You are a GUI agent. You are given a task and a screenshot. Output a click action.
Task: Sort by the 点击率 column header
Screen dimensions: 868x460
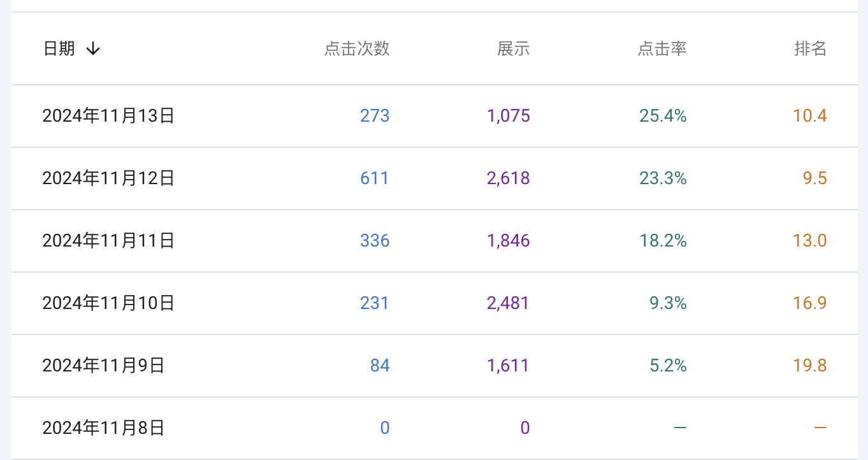click(662, 49)
